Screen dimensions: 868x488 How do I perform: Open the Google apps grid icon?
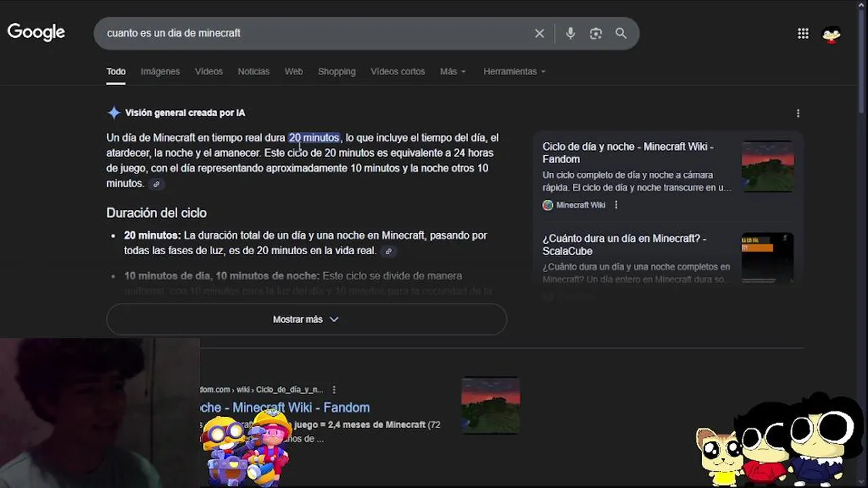click(803, 33)
